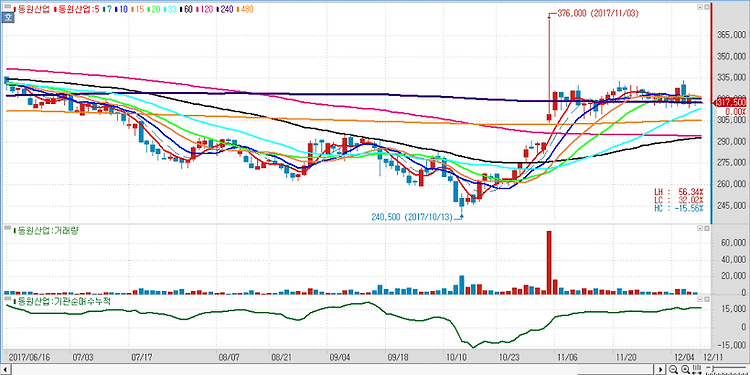This screenshot has height=375, width=750.
Task: Click the 60,000 volume axis label
Action: [733, 243]
